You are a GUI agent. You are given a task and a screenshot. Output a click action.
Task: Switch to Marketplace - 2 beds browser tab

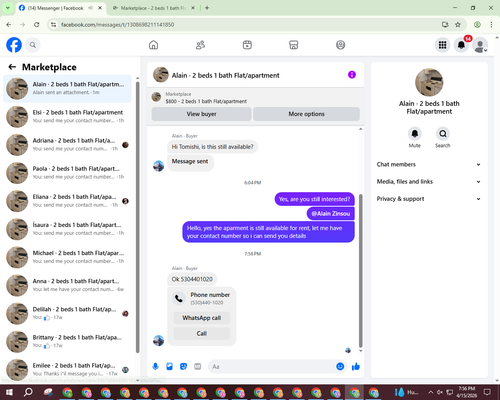[153, 8]
